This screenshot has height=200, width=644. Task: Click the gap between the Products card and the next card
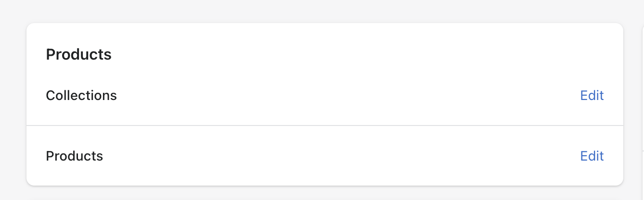click(632, 104)
